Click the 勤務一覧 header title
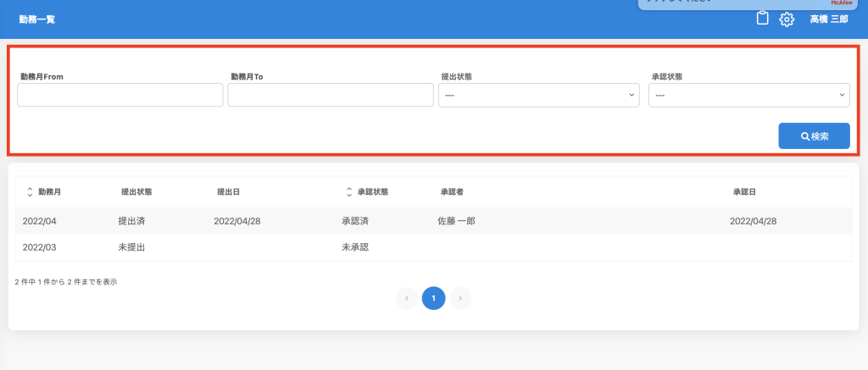The width and height of the screenshot is (868, 370). pos(37,19)
